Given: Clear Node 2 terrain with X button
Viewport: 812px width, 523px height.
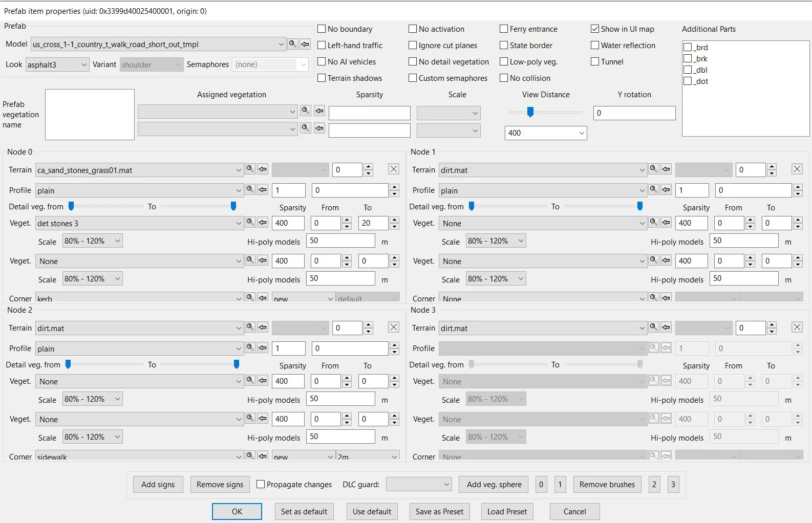Looking at the screenshot, I should pos(394,327).
